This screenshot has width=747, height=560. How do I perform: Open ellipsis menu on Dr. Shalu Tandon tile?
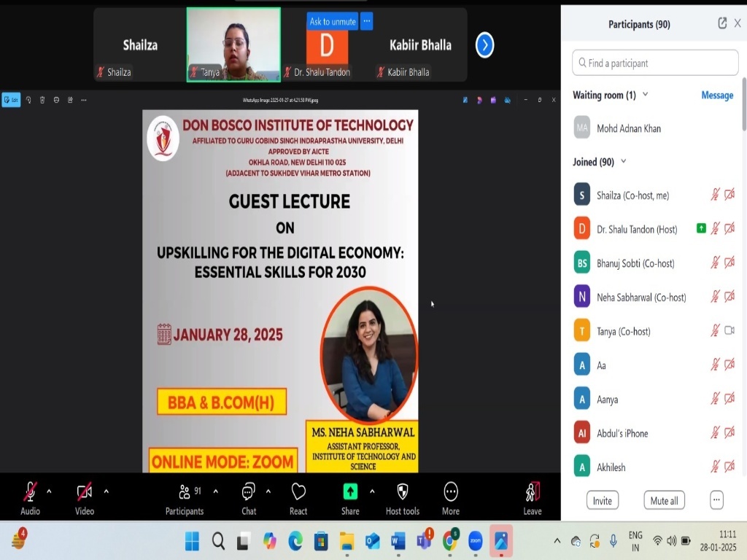point(367,21)
